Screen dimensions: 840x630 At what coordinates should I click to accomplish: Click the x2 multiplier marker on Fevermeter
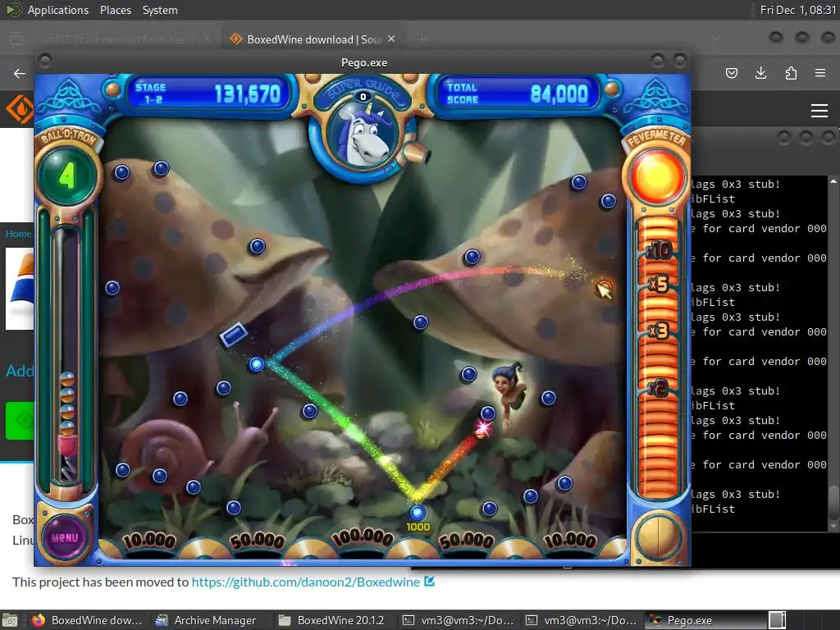[659, 387]
